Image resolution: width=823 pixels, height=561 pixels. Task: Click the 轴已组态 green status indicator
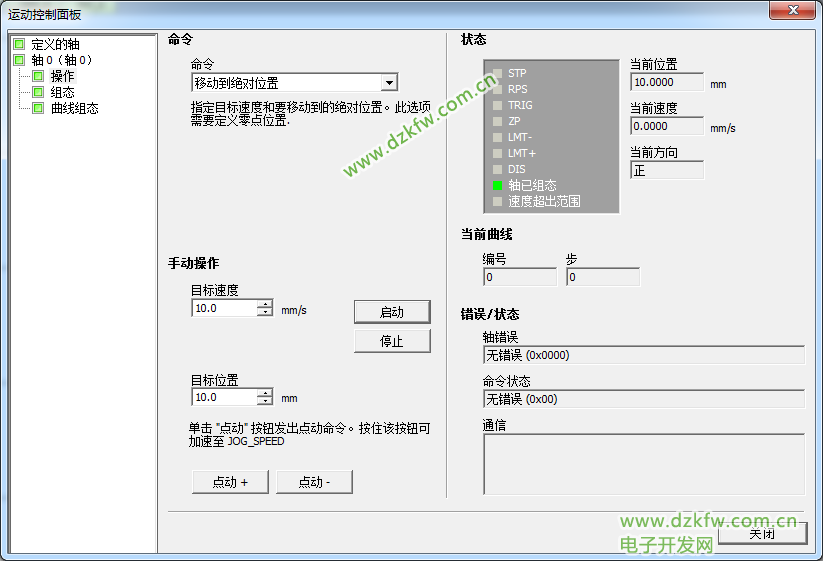[x=497, y=185]
